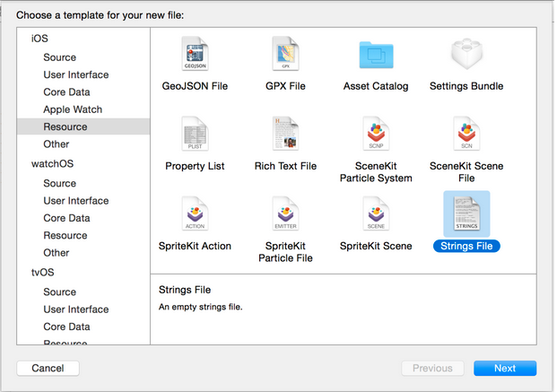Click the Next button
The width and height of the screenshot is (557, 392).
(x=505, y=368)
